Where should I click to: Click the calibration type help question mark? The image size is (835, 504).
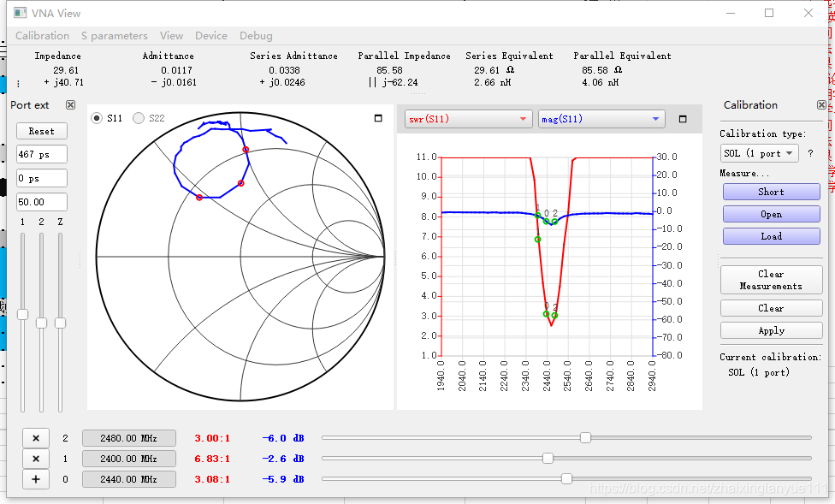(x=810, y=153)
